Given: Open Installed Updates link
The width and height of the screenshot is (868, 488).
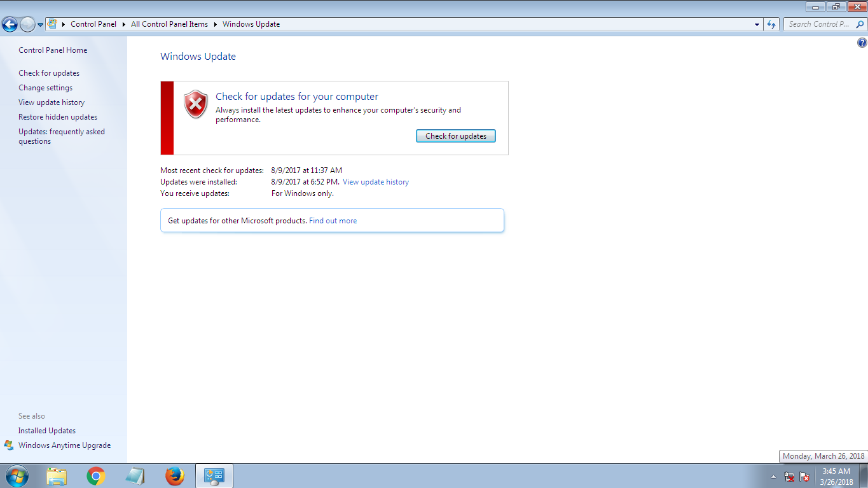Looking at the screenshot, I should coord(47,431).
